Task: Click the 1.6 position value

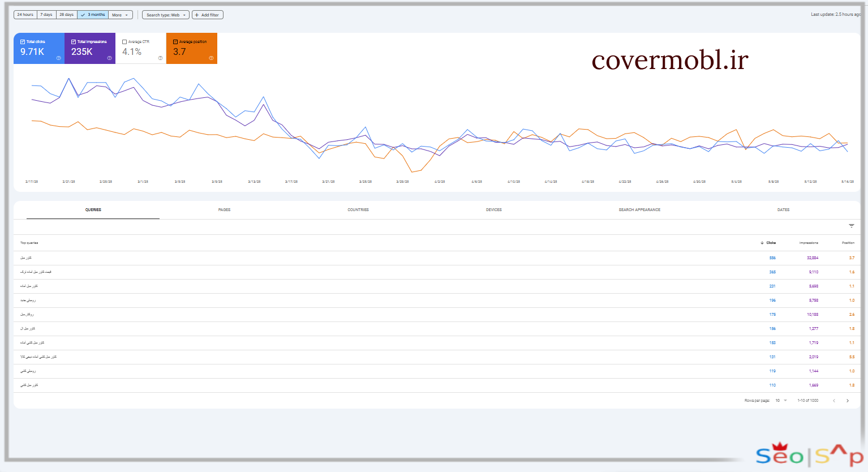Action: coord(852,272)
